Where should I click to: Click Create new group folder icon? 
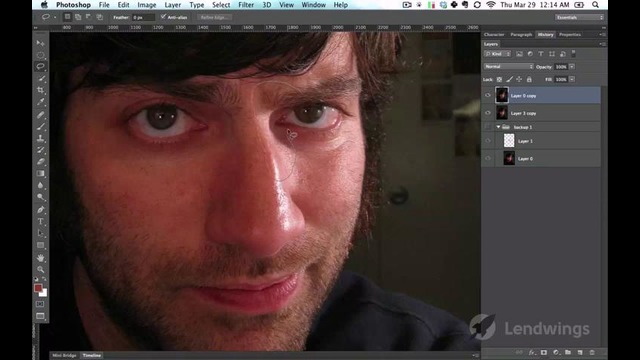[x=568, y=352]
